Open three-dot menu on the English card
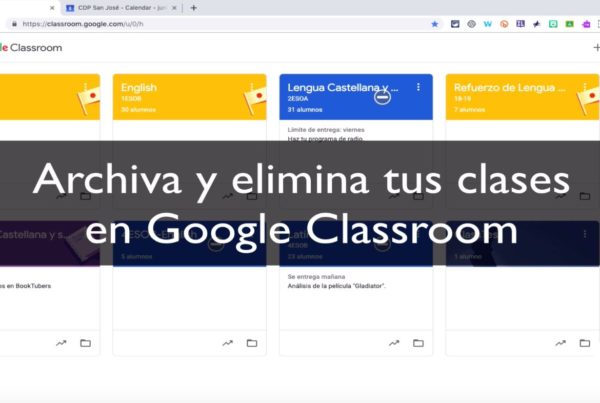This screenshot has width=600, height=403. coord(252,87)
